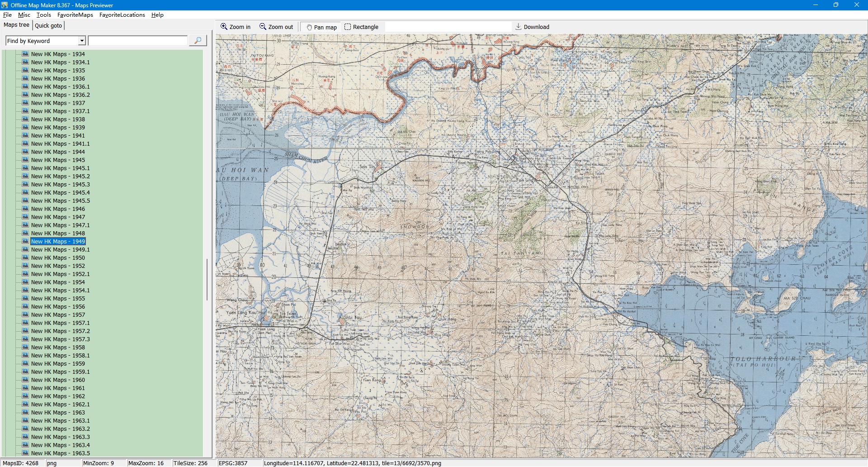This screenshot has height=467, width=868.
Task: Click the keyword search text field
Action: 138,41
